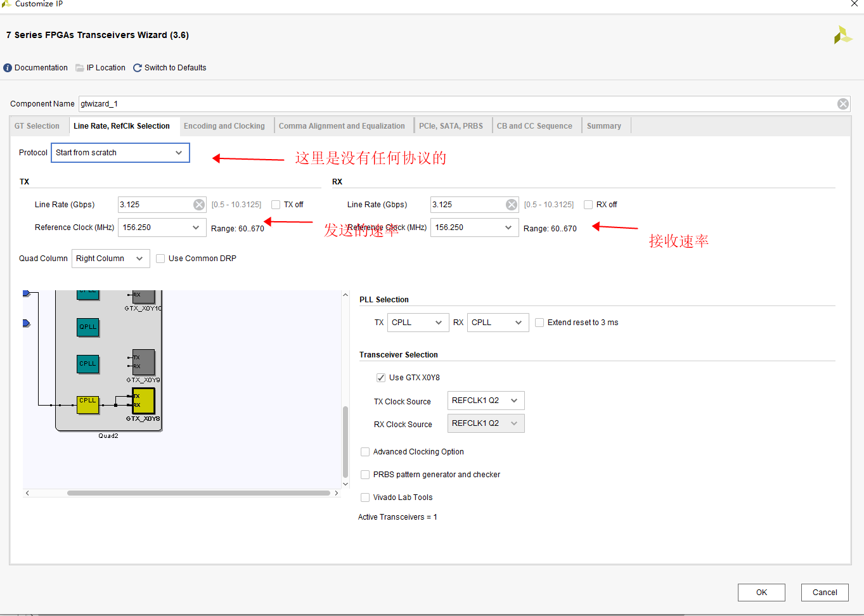
Task: Click the OK button
Action: tap(761, 593)
